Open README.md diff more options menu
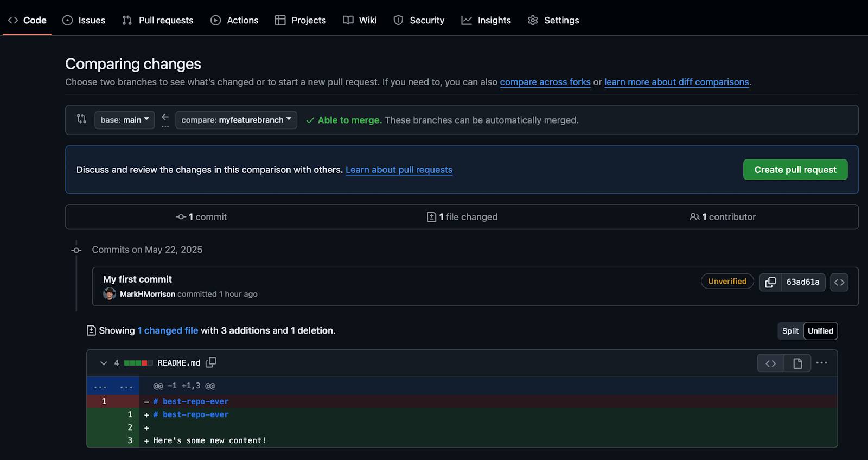 [x=822, y=363]
